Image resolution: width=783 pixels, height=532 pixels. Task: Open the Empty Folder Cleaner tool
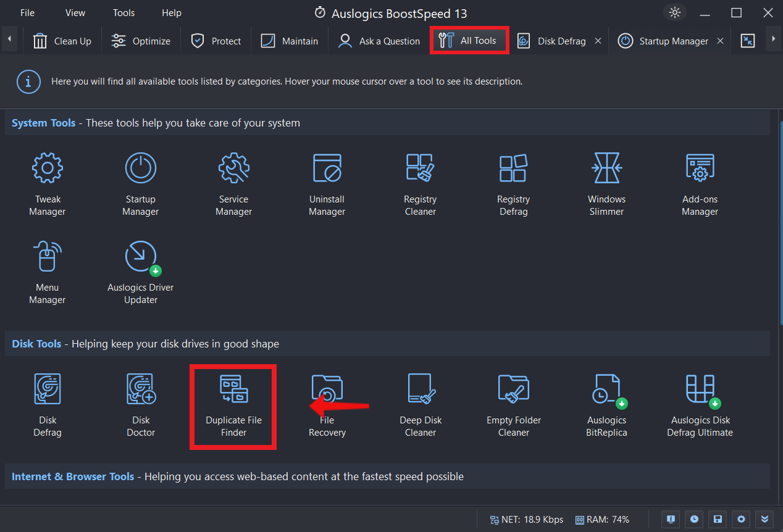pyautogui.click(x=514, y=405)
